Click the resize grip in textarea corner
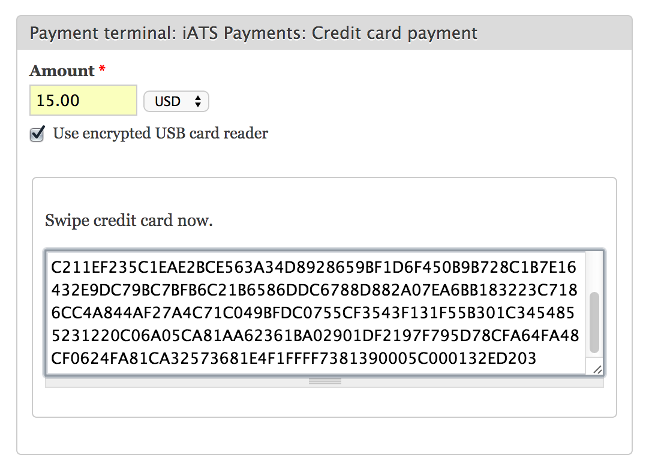 point(597,369)
